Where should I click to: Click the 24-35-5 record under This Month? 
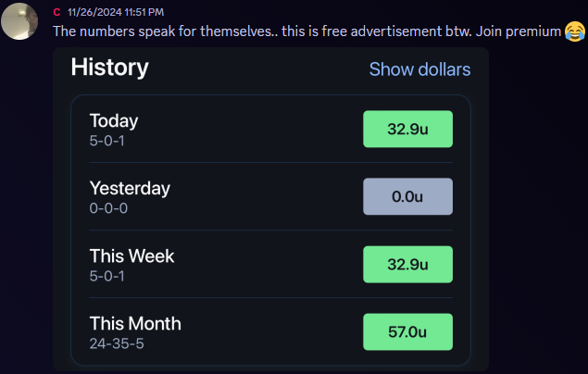point(117,343)
